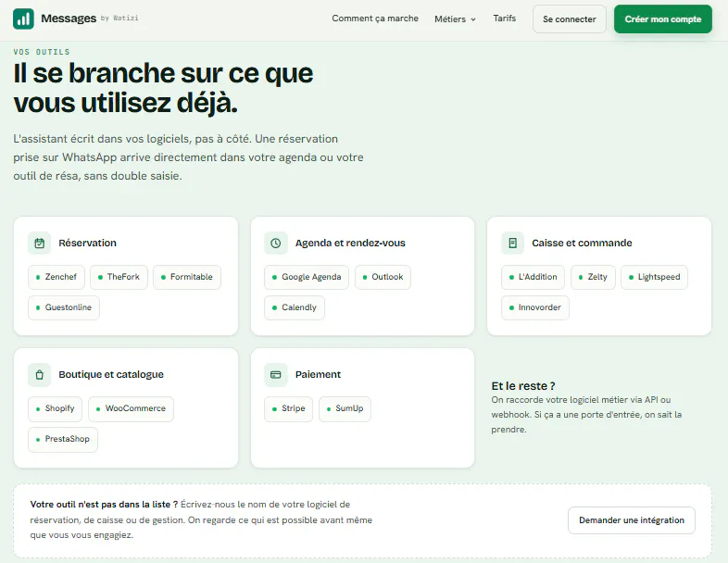Select the Formitable chip
728x563 pixels.
click(x=187, y=277)
